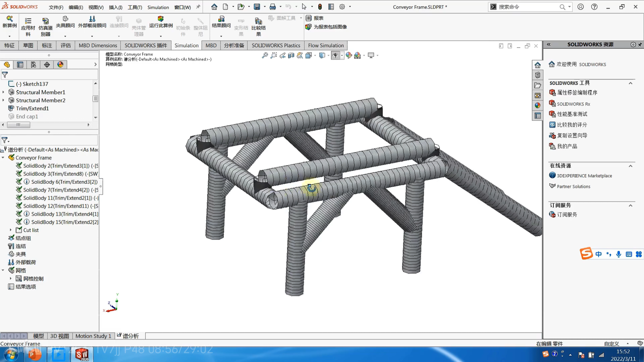Open the 工具(T) menu

coord(135,7)
